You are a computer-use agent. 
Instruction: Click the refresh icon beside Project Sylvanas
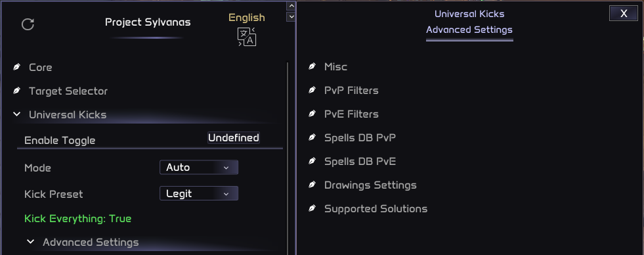28,24
